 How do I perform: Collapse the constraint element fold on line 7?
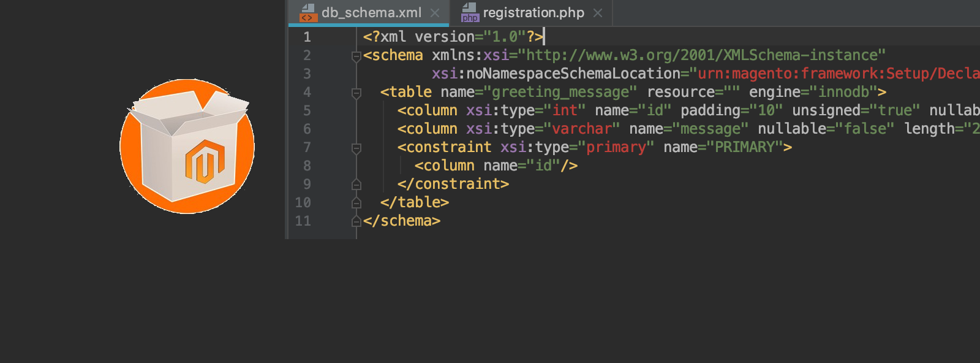pyautogui.click(x=356, y=148)
